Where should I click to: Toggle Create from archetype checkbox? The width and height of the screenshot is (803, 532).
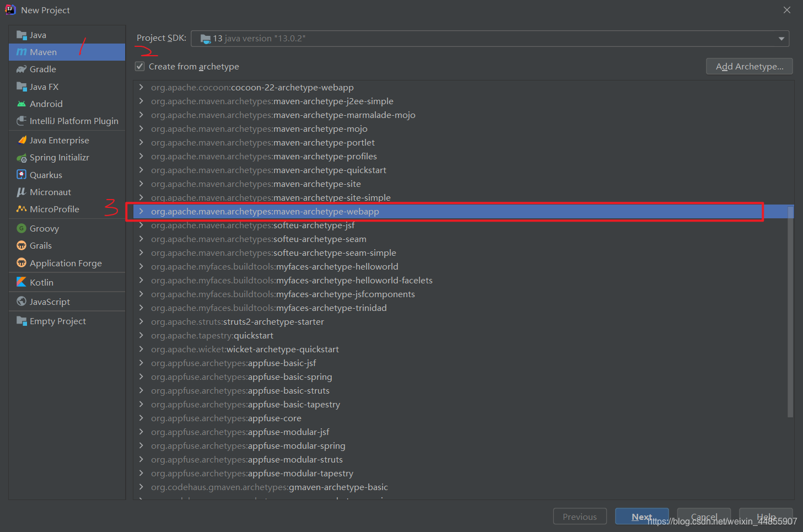[140, 66]
